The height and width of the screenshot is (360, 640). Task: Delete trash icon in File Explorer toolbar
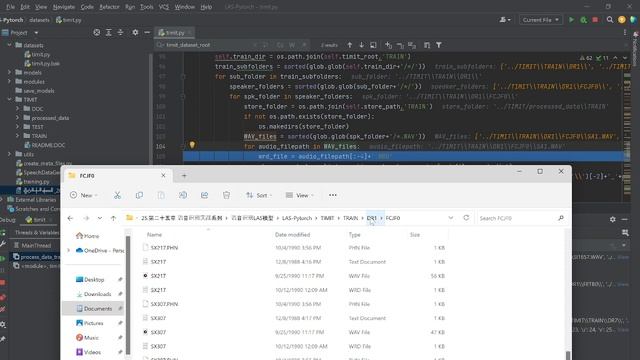click(x=227, y=195)
